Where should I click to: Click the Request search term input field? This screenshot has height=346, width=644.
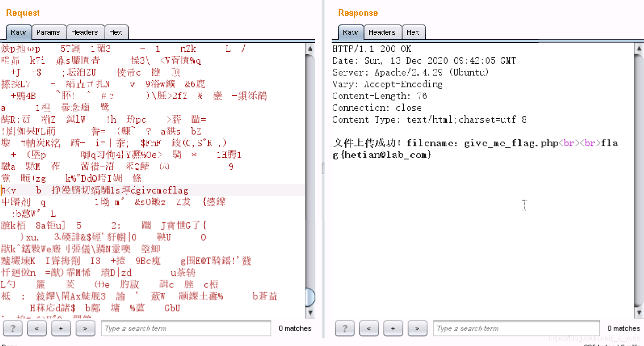tap(185, 328)
